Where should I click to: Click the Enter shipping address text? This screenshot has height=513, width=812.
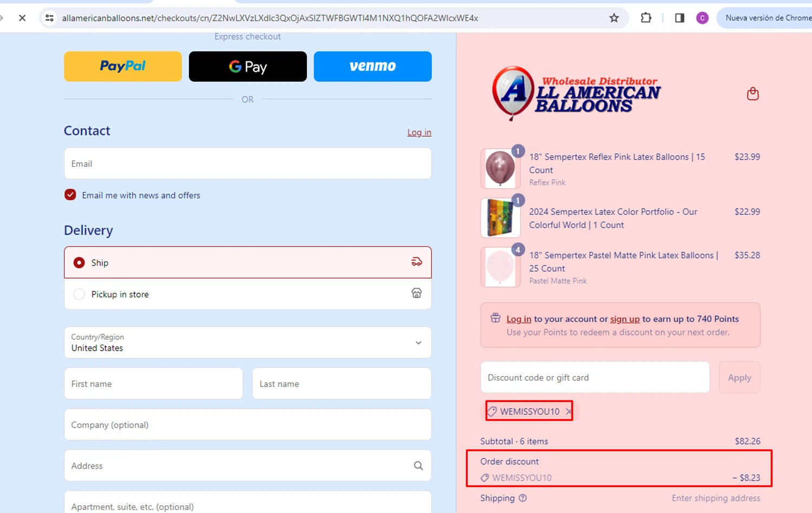pyautogui.click(x=716, y=498)
